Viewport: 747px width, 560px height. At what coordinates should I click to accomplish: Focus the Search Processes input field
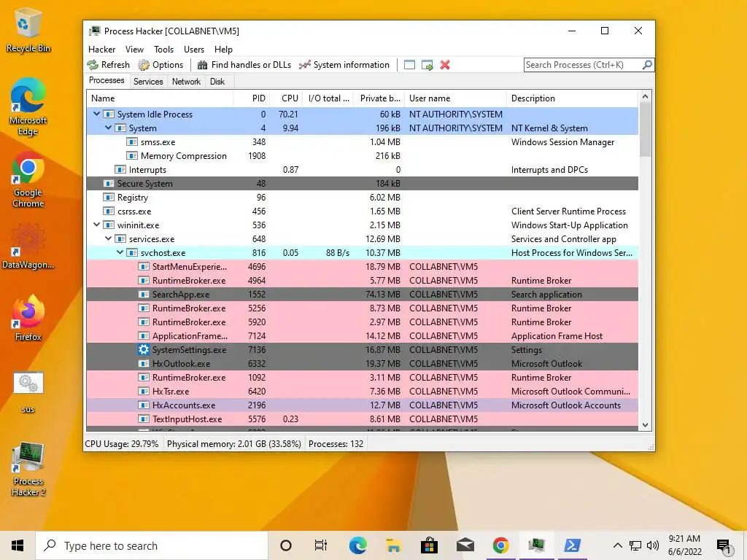(583, 65)
